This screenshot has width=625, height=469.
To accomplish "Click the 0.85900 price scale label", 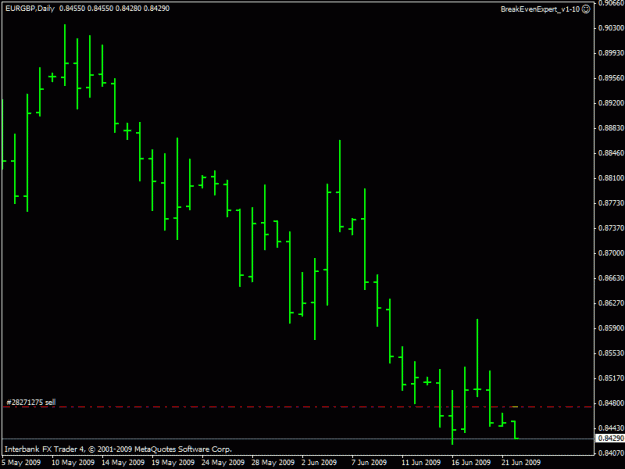I will (x=611, y=328).
